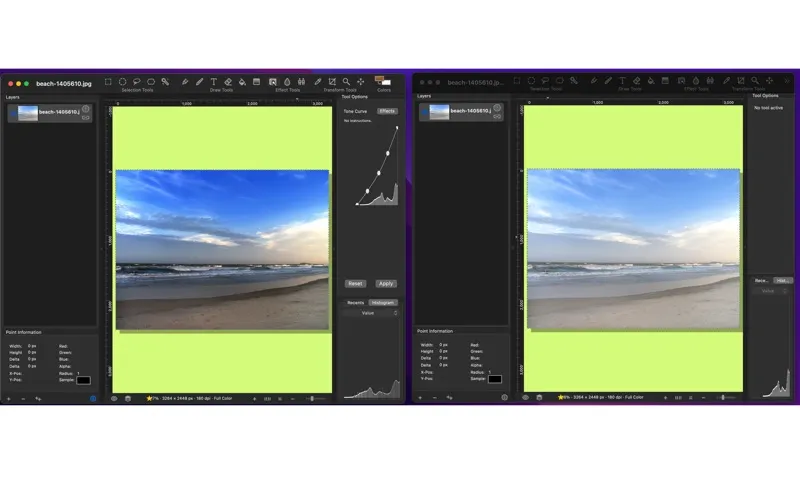The width and height of the screenshot is (800, 500).
Task: Toggle layer visibility checkbox in left window
Action: coord(13,113)
